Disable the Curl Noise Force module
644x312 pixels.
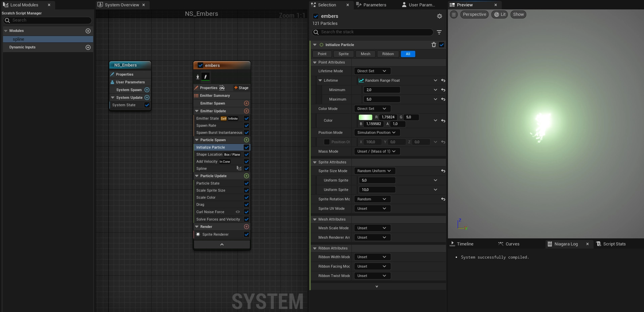pyautogui.click(x=247, y=212)
